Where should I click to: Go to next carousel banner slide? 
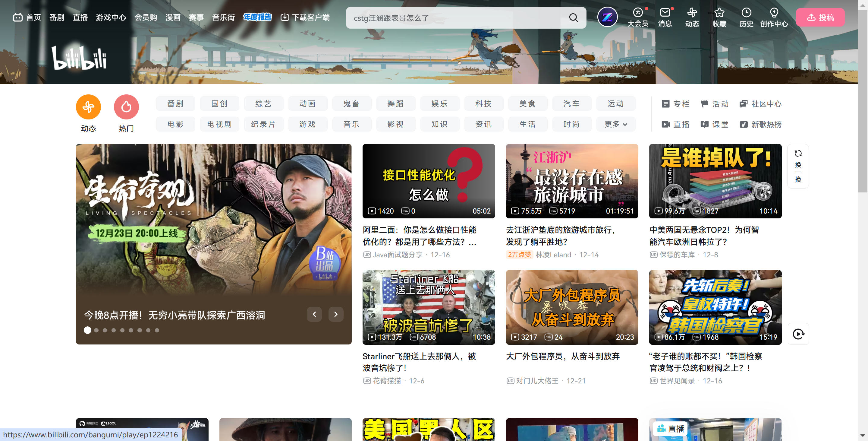click(336, 314)
